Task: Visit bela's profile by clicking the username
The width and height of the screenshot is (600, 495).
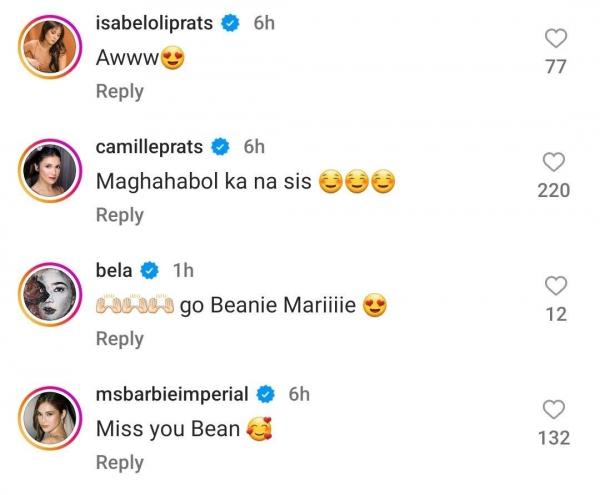Action: pos(114,271)
